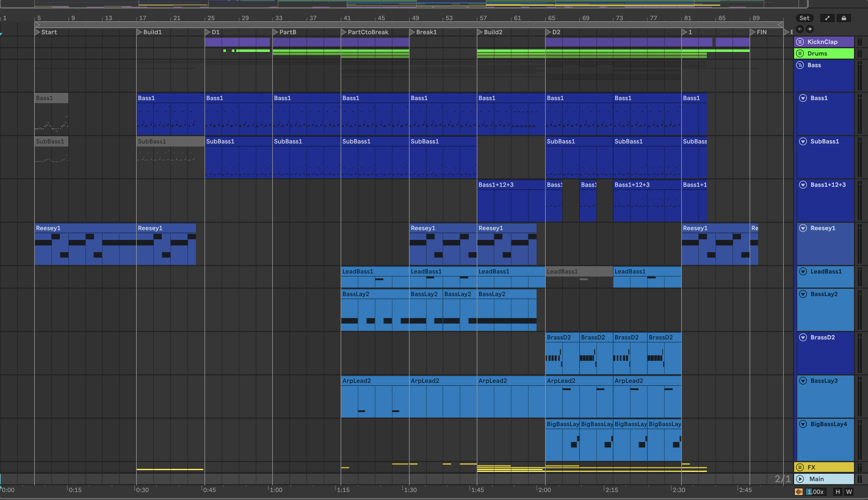The height and width of the screenshot is (500, 868).
Task: Toggle the waveform optimize display icon
Action: (799, 492)
